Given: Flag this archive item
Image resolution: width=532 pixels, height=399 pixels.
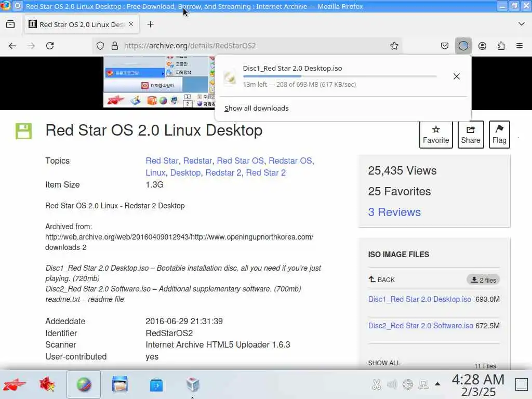Looking at the screenshot, I should (499, 135).
